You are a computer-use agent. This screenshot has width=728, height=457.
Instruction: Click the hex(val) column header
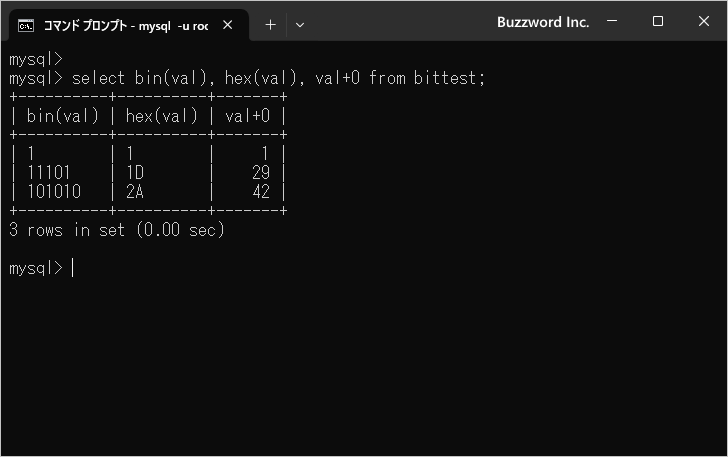point(162,116)
